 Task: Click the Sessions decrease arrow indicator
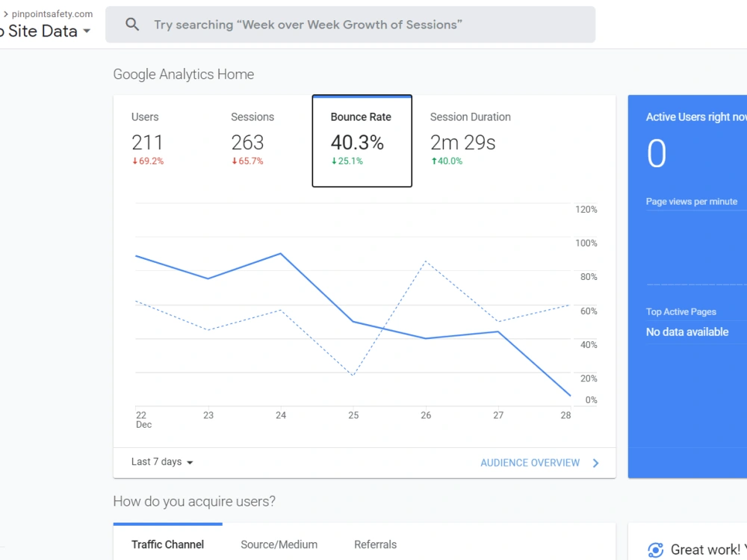tap(235, 161)
